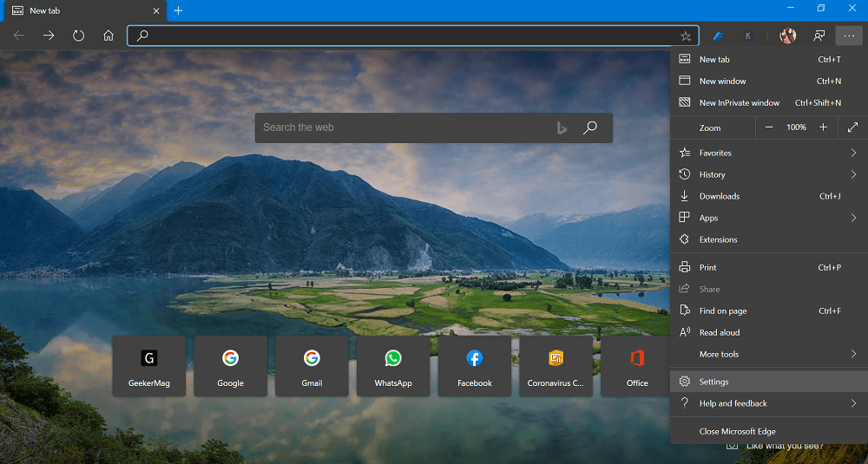
Task: Add this page to favorites star
Action: click(686, 36)
